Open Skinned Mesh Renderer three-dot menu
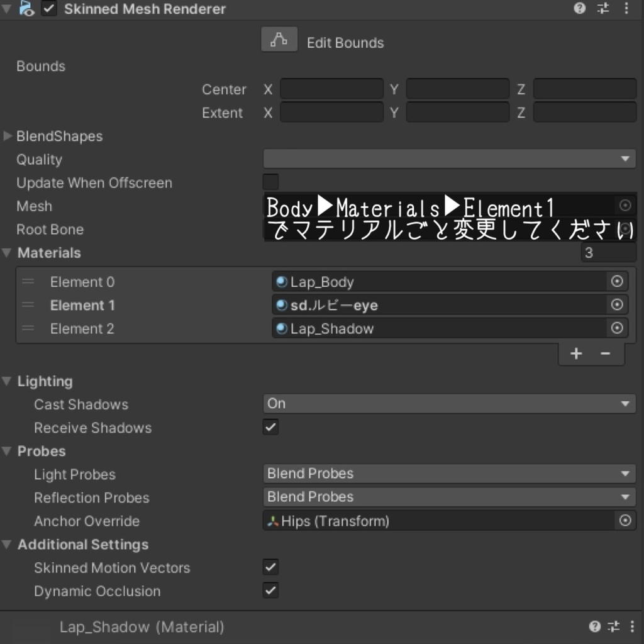The width and height of the screenshot is (644, 644). [x=626, y=8]
